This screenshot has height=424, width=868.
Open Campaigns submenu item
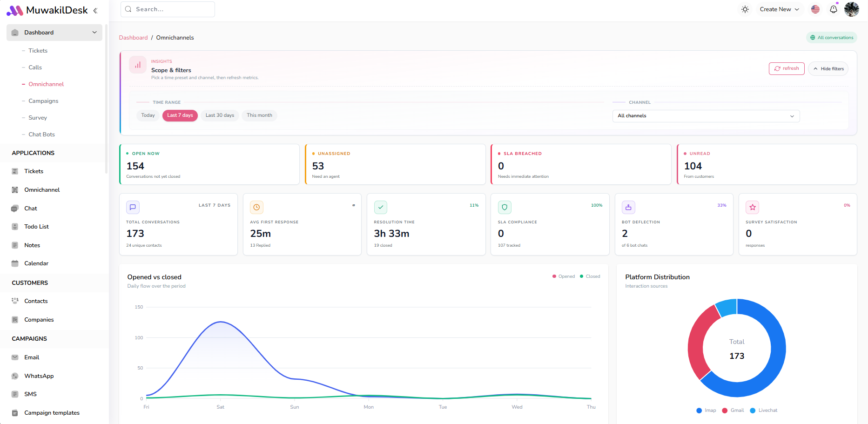[43, 101]
